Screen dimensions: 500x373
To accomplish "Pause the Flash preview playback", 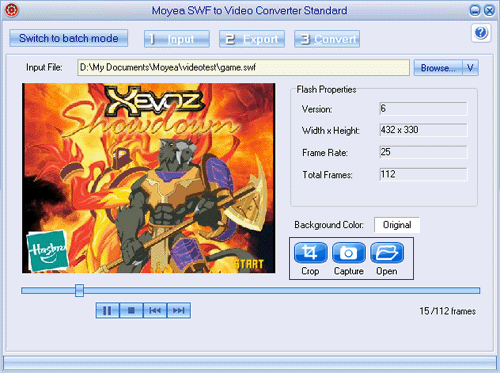I will [107, 311].
